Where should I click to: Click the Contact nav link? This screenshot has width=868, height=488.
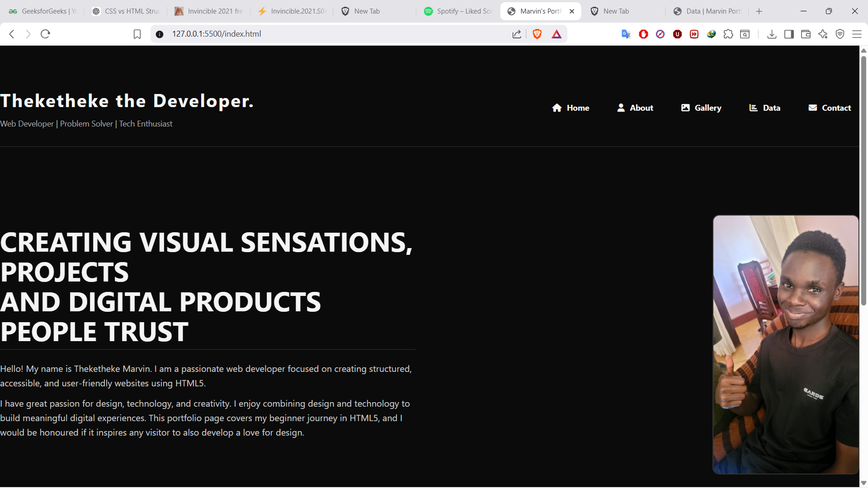click(x=830, y=108)
